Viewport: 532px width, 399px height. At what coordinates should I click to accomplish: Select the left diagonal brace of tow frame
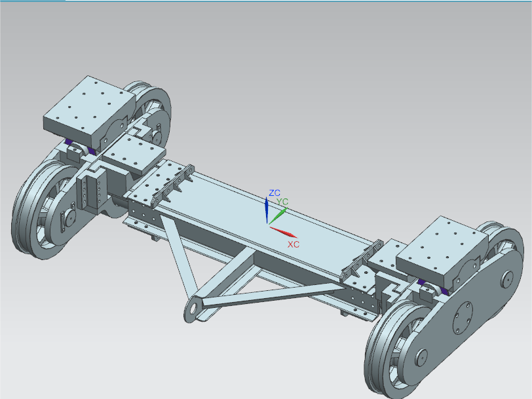click(x=178, y=255)
